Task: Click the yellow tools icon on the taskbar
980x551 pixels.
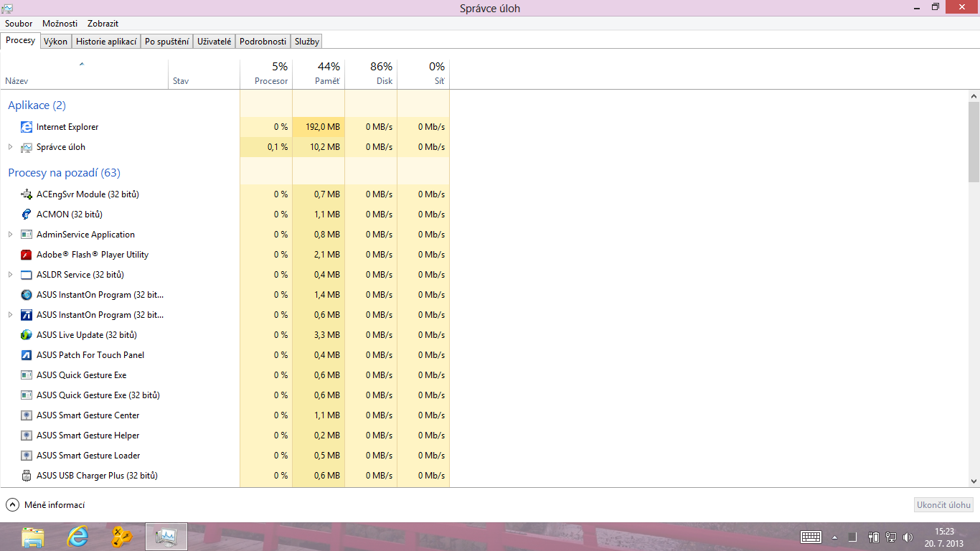Action: coord(122,537)
